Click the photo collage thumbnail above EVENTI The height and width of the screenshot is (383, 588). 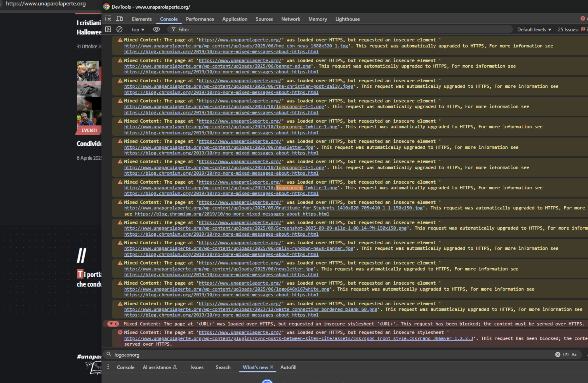(89, 93)
